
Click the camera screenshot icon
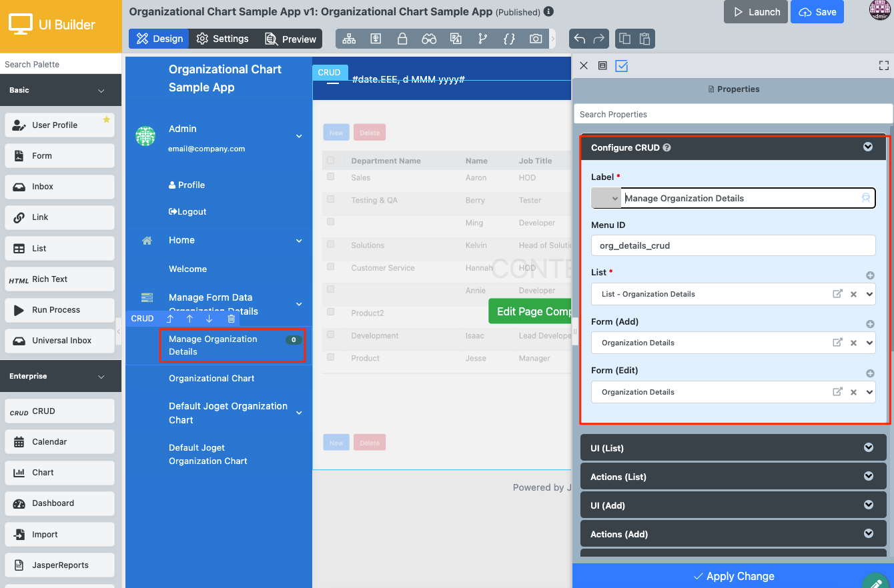coord(536,39)
